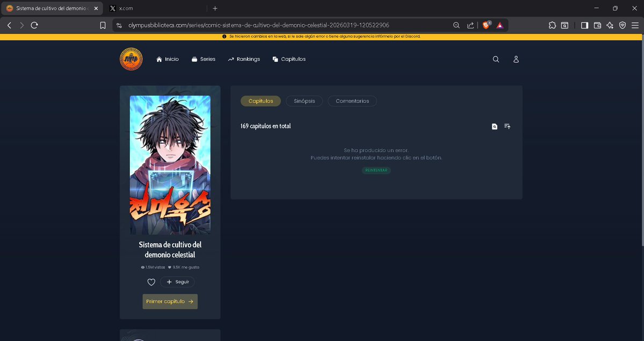Toggle the chapter sort order icon
The width and height of the screenshot is (644, 341).
click(x=507, y=127)
